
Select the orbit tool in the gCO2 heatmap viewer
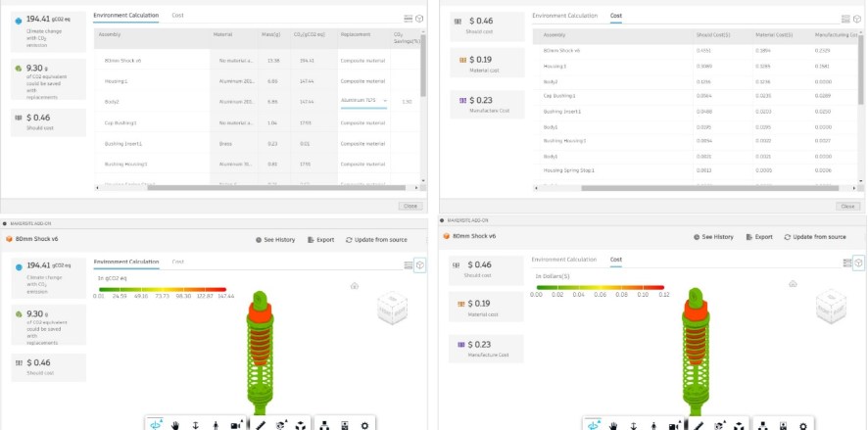pos(156,425)
